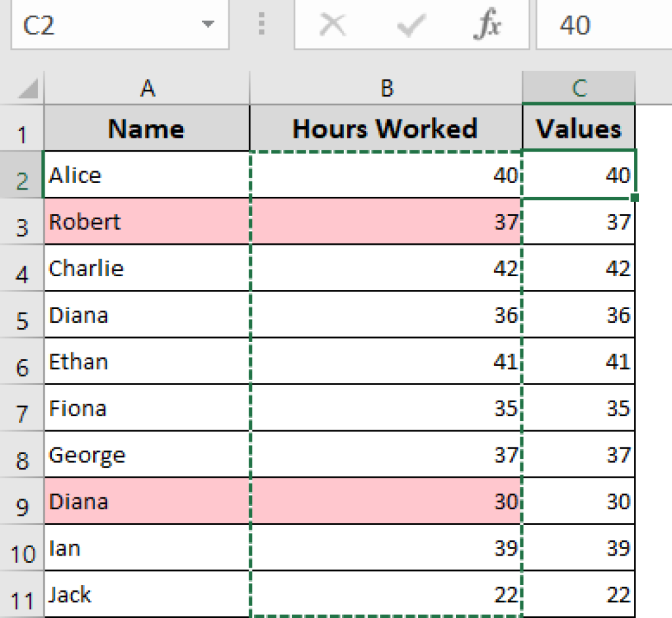Select the cell containing Alice
Viewport: 672px width, 618px height.
coord(146,175)
